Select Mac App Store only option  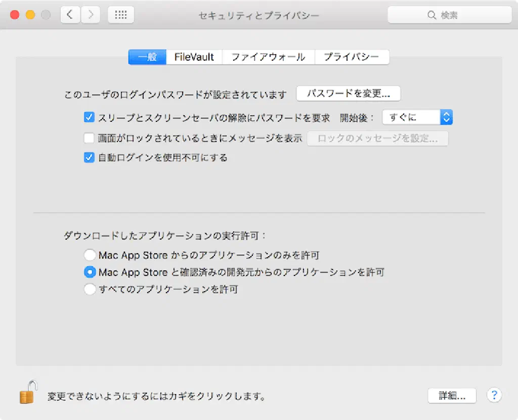[x=90, y=255]
